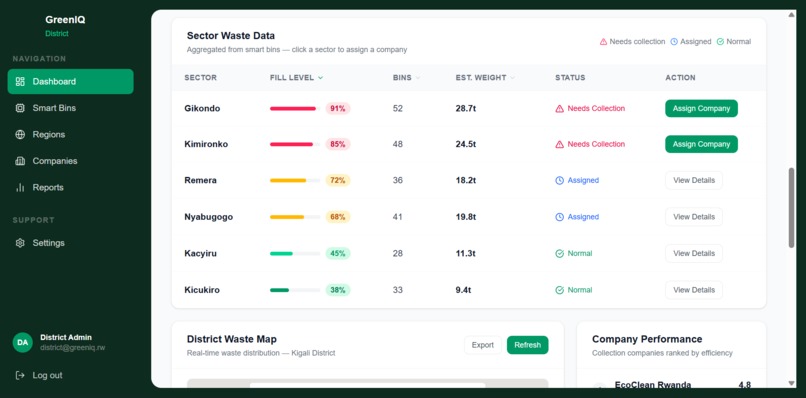The height and width of the screenshot is (398, 806).
Task: Click Remera yellow fill level bar
Action: click(x=288, y=180)
